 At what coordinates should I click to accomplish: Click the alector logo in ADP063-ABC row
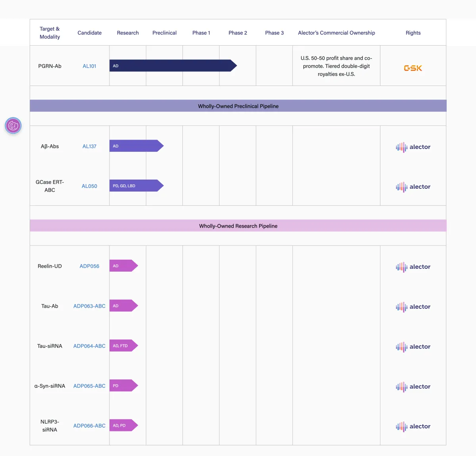pos(413,307)
